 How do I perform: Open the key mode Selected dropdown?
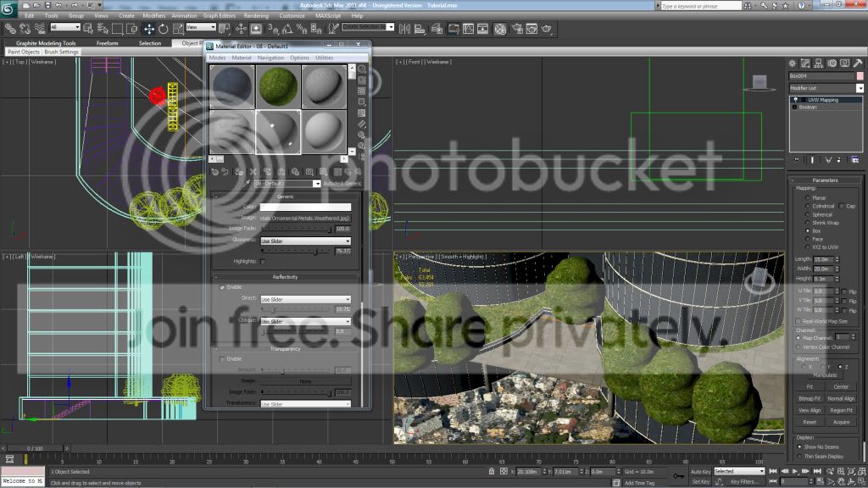pyautogui.click(x=739, y=471)
